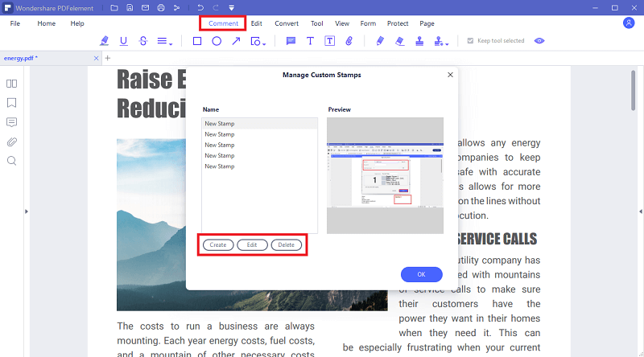Click the stamp preview thumbnail
This screenshot has height=357, width=644.
pos(386,175)
